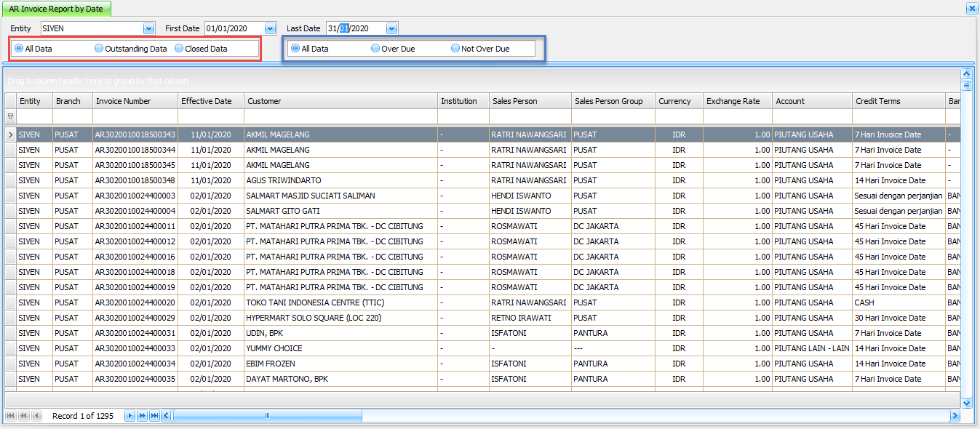Click the vertical scrollbar thumb
This screenshot has height=429, width=980.
tap(967, 85)
